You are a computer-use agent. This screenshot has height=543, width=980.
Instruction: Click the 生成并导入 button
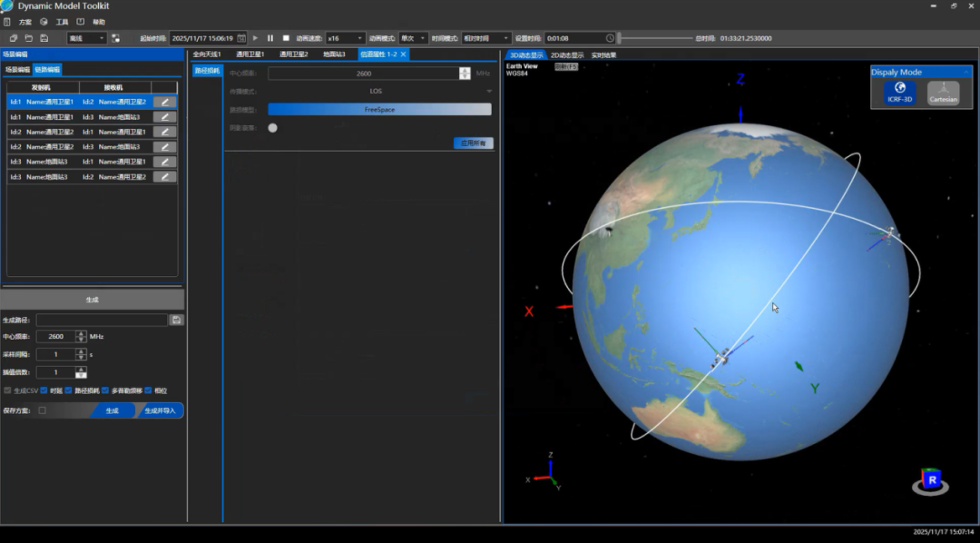point(160,410)
